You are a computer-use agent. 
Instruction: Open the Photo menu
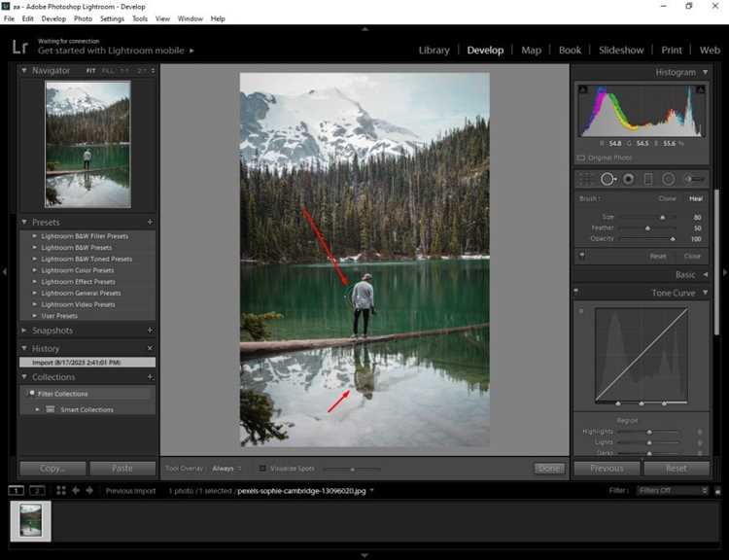[x=83, y=18]
